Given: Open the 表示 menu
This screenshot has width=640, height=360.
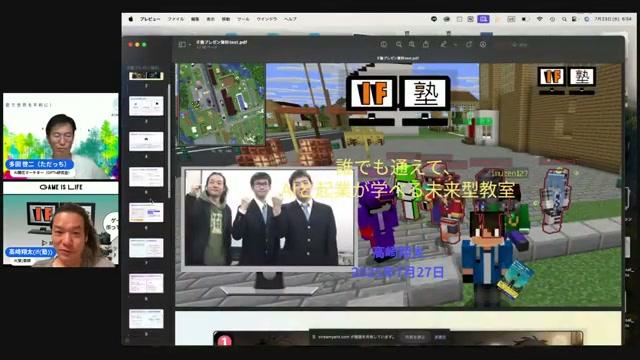Looking at the screenshot, I should tap(210, 19).
